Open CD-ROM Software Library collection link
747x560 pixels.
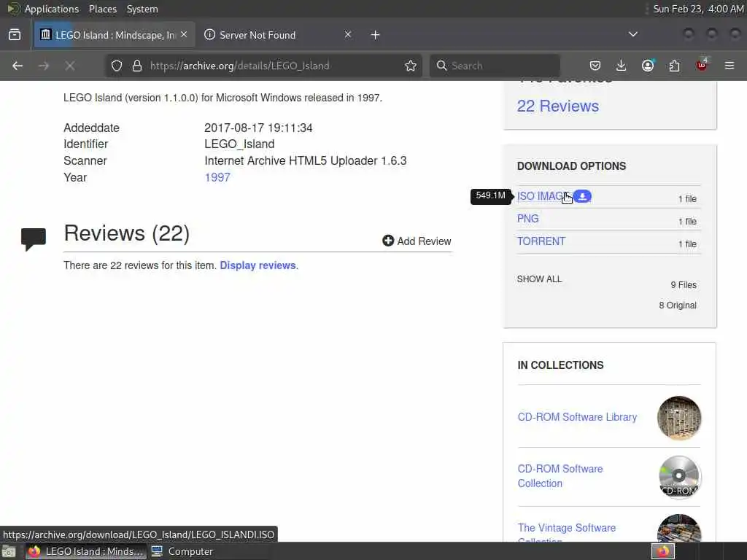pyautogui.click(x=577, y=417)
